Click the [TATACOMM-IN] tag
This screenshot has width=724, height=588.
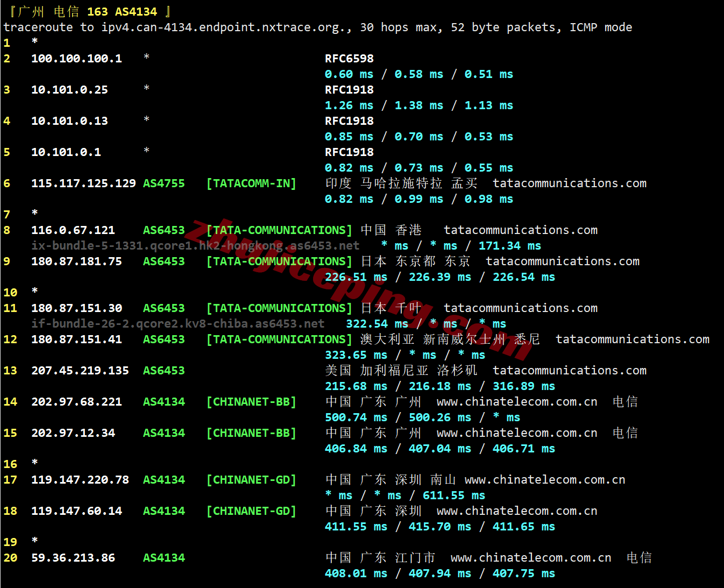pyautogui.click(x=251, y=183)
